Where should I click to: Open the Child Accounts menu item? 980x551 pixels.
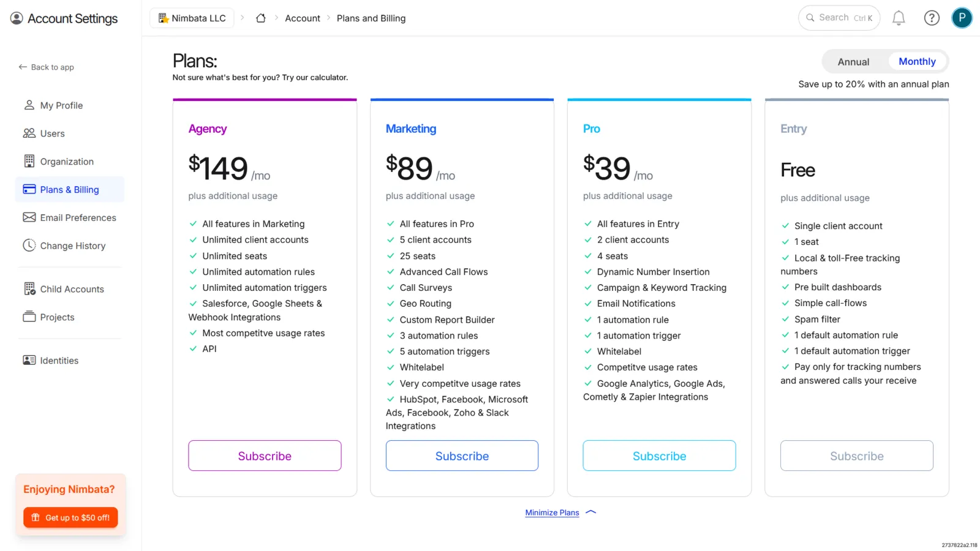click(x=69, y=289)
